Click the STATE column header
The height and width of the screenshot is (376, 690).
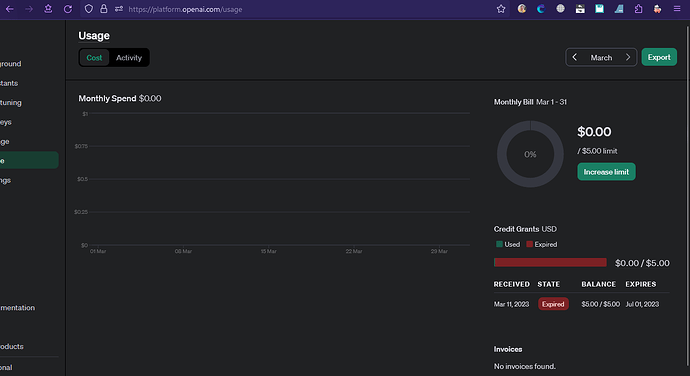pyautogui.click(x=548, y=284)
